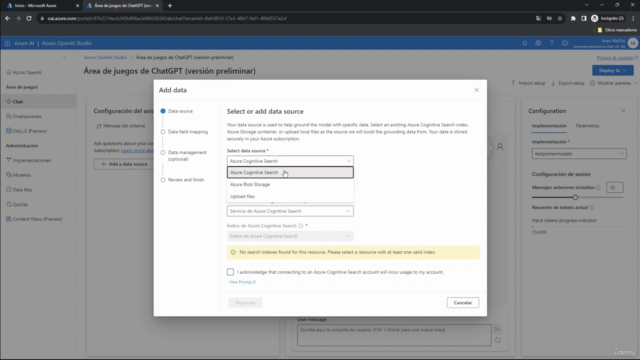Click the info icon next to Índice de Azure Cognitive Search
Viewport: 640px width, 360px height.
pyautogui.click(x=300, y=226)
